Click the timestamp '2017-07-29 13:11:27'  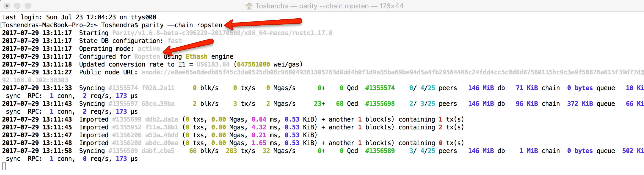click(x=37, y=72)
